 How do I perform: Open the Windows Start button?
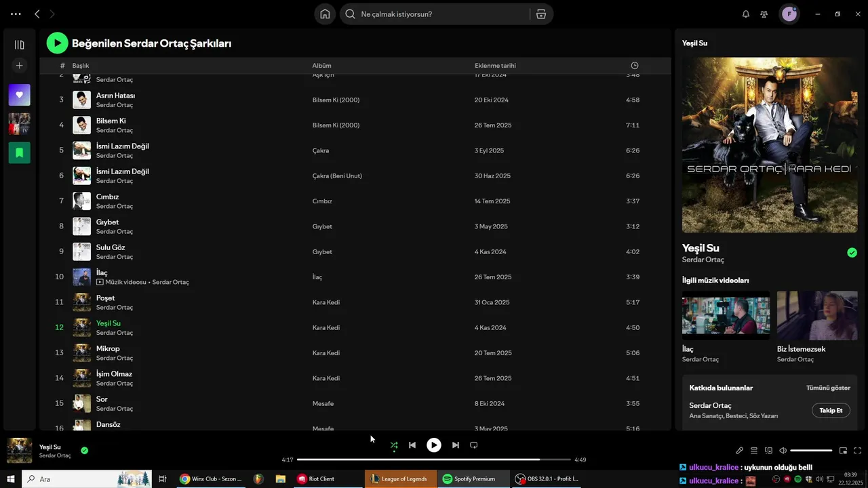(11, 479)
